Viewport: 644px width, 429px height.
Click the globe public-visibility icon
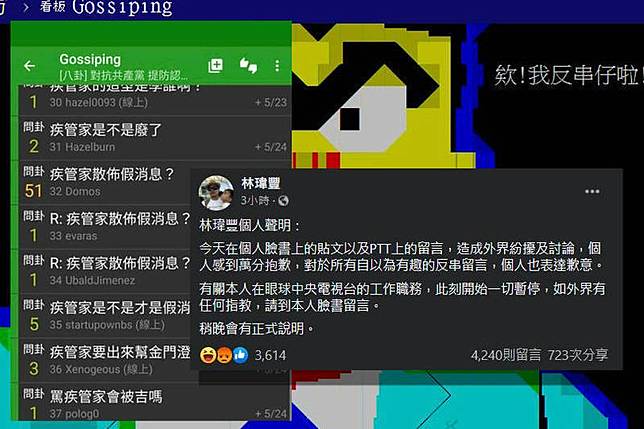(x=283, y=200)
